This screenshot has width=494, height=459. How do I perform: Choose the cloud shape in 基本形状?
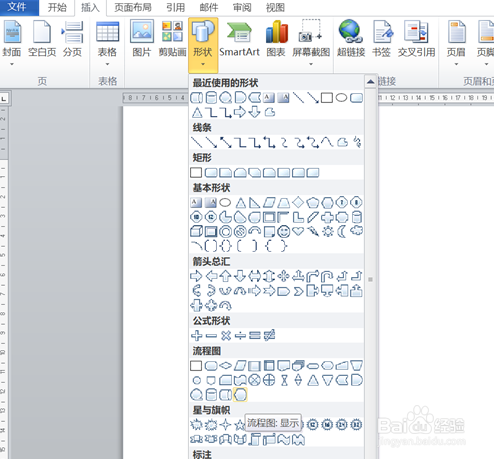tap(356, 231)
